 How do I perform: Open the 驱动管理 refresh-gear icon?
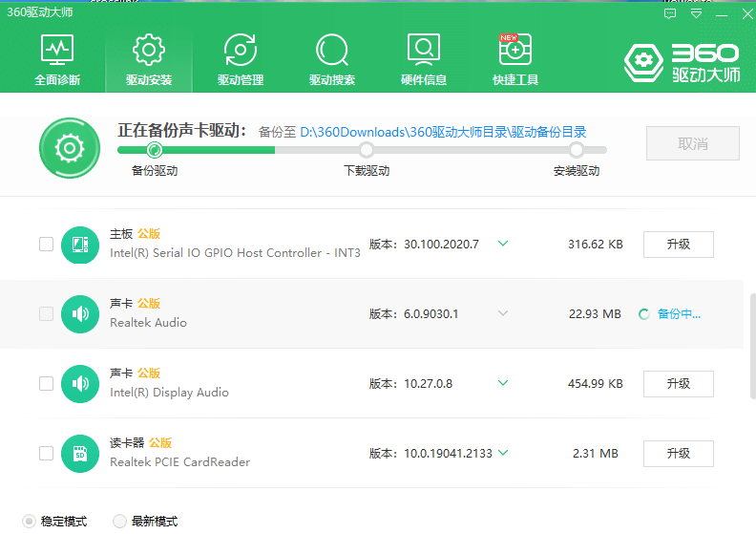(x=241, y=50)
